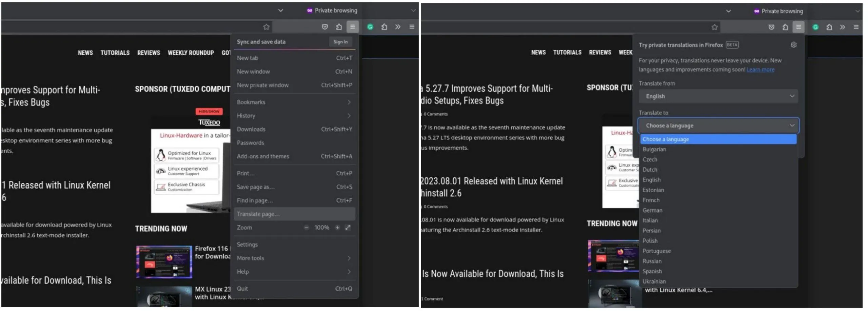Select Quit menu item
Viewport: 868px width, 311px height.
click(x=294, y=289)
